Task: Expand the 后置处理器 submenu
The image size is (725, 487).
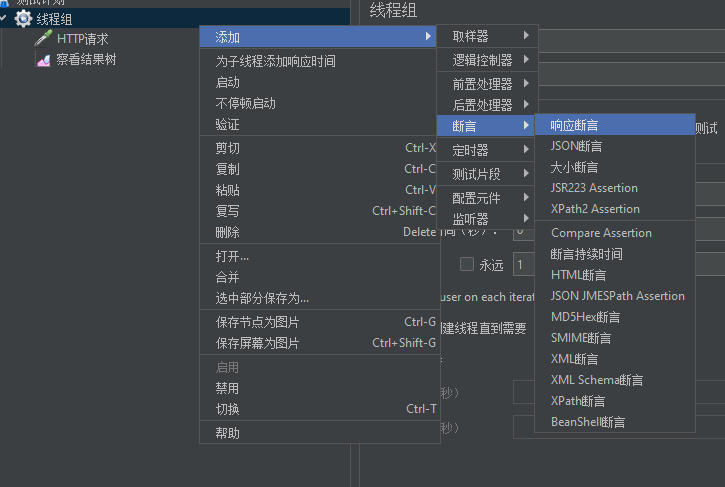Action: pyautogui.click(x=487, y=105)
